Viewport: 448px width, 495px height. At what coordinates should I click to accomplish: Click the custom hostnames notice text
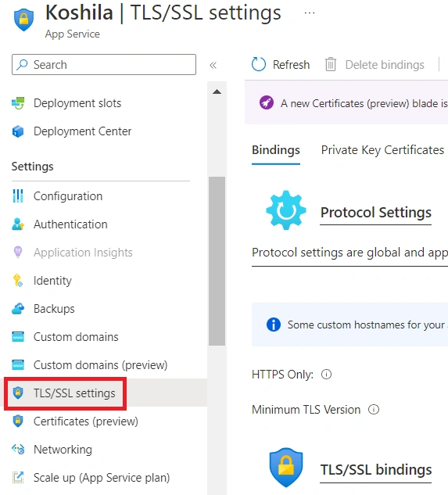367,325
